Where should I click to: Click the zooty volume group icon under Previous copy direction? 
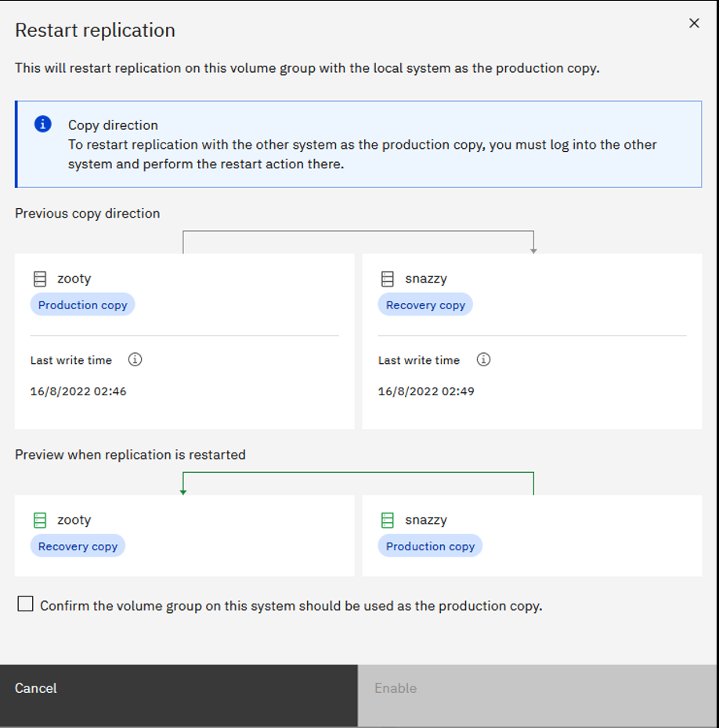tap(38, 278)
